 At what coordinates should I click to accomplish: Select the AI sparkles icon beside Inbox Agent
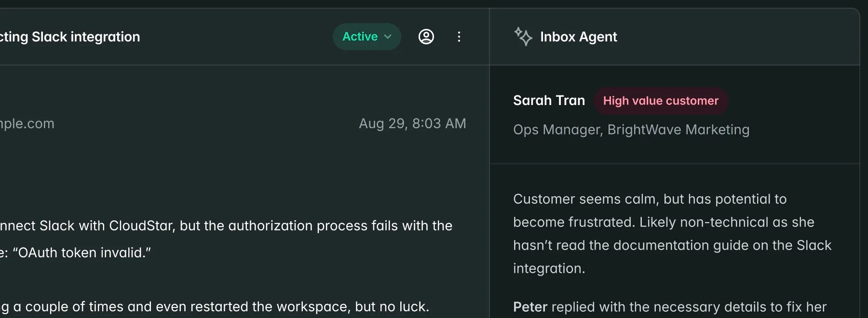click(524, 37)
